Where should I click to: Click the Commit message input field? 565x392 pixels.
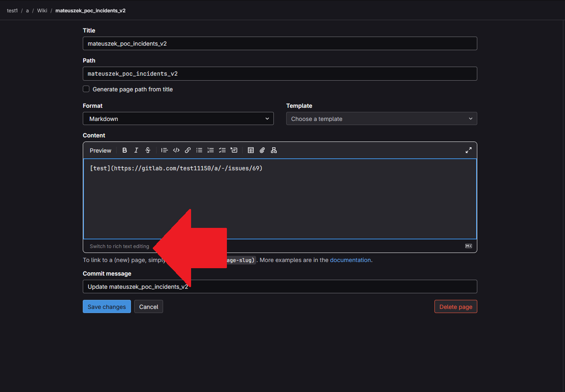click(329, 287)
